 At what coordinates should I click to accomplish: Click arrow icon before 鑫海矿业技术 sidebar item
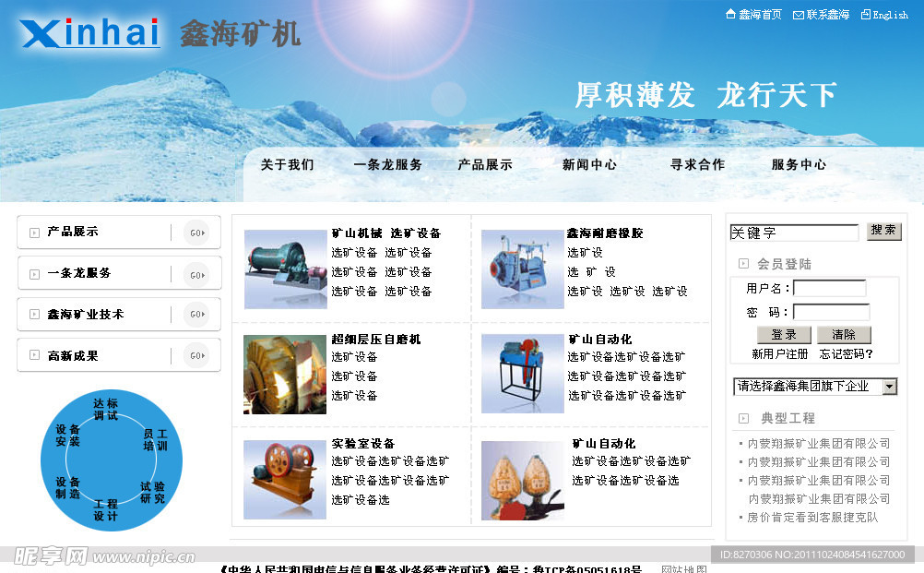pyautogui.click(x=35, y=315)
